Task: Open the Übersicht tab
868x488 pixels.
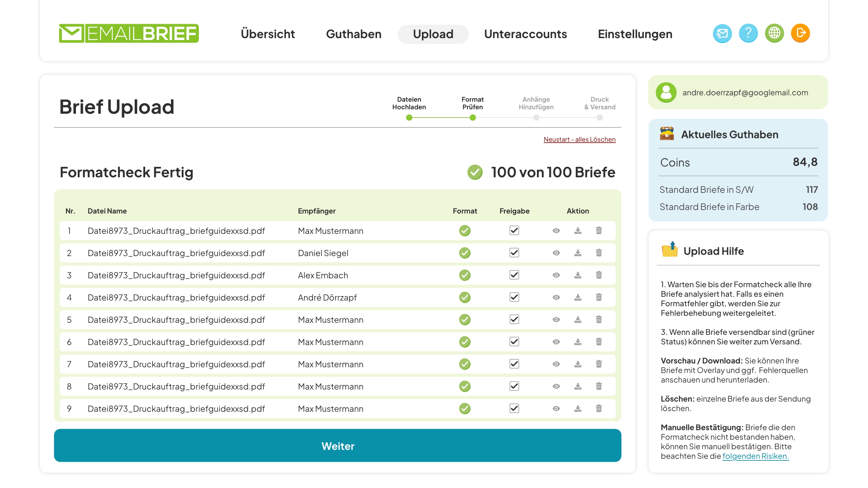Action: click(x=268, y=34)
